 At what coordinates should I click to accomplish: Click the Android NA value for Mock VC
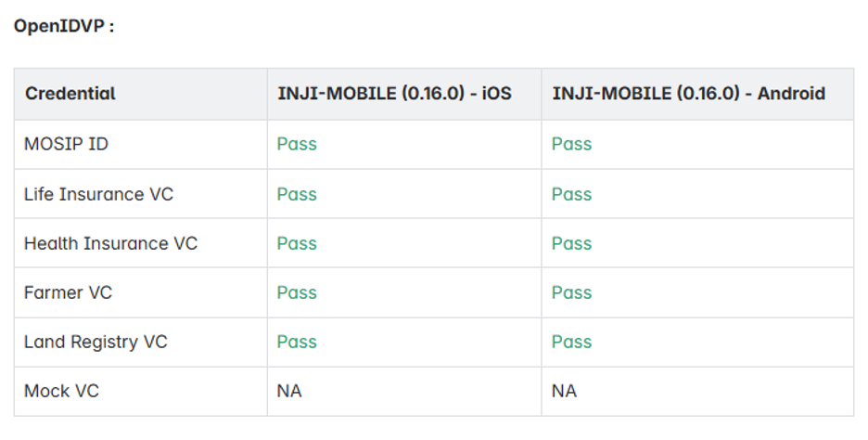click(564, 391)
